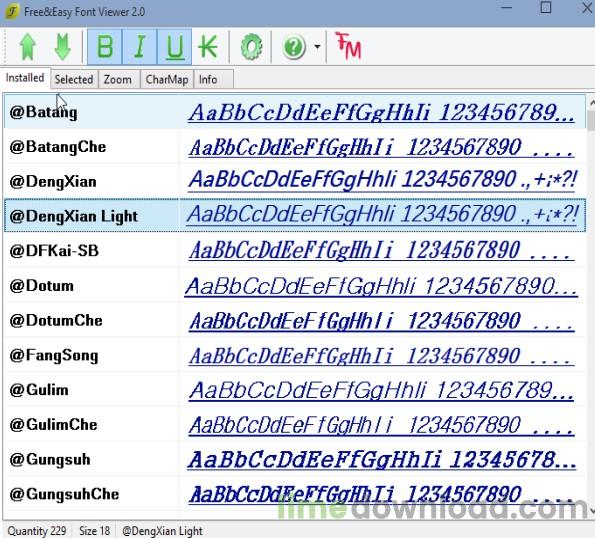Click the green down arrow toolbar icon
Screen dimensions: 595x538
point(62,47)
